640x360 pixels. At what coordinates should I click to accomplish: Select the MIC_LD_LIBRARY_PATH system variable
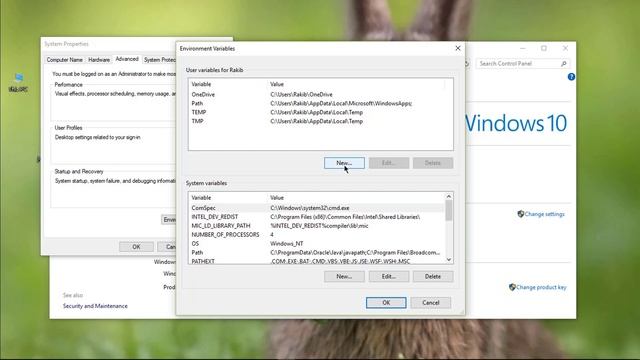pos(317,226)
